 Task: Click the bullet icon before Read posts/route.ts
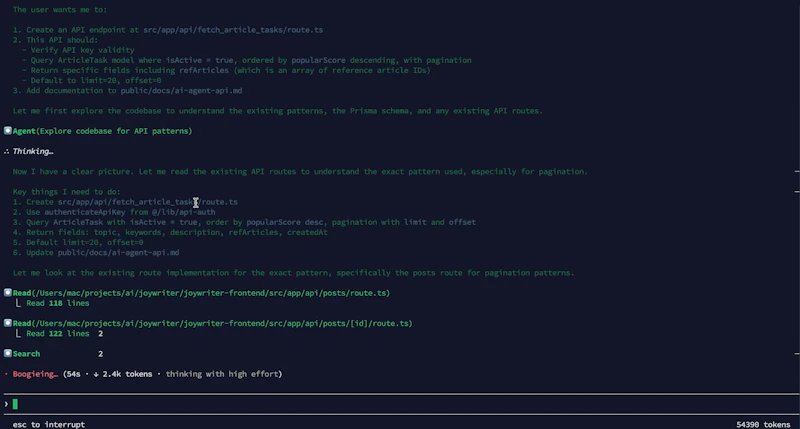[x=8, y=293]
